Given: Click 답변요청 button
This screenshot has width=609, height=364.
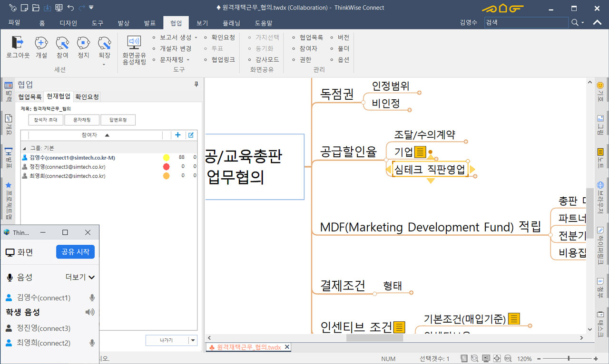Looking at the screenshot, I should (x=118, y=120).
